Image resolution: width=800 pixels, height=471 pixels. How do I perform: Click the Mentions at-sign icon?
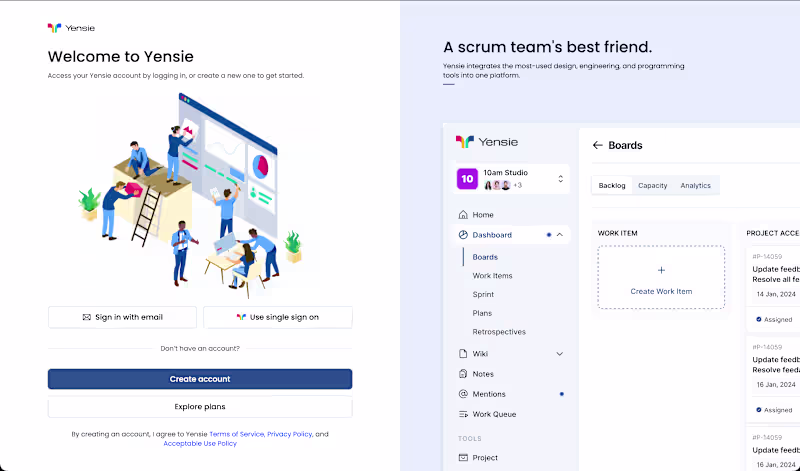463,394
